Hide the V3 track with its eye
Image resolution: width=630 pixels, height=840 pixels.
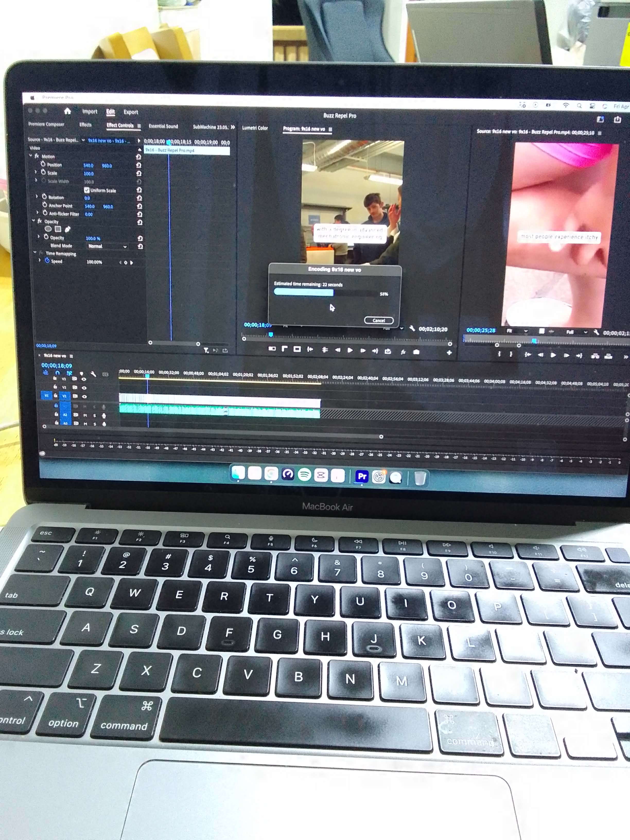pyautogui.click(x=84, y=379)
